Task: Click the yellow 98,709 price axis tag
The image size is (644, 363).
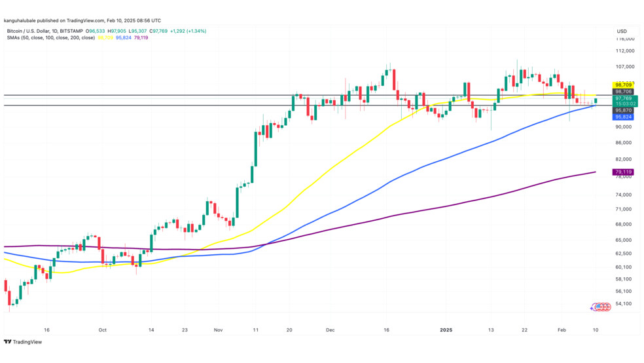Action: click(x=623, y=85)
